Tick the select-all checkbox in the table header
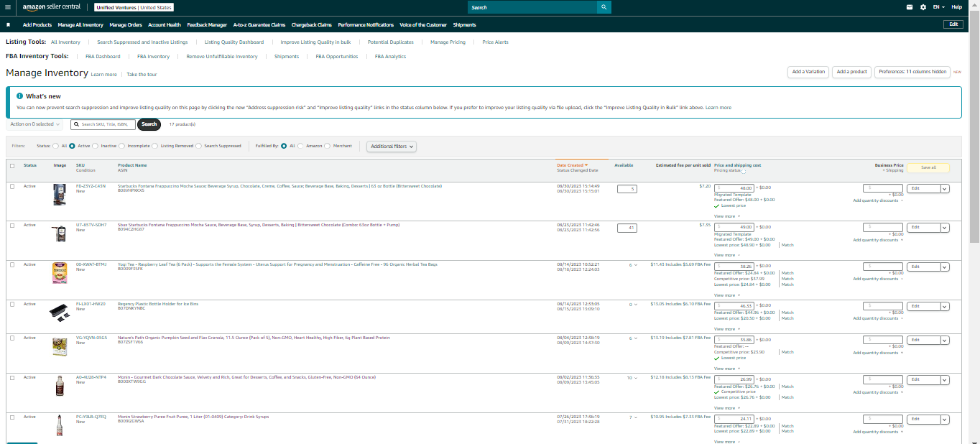Image resolution: width=980 pixels, height=444 pixels. coord(12,165)
